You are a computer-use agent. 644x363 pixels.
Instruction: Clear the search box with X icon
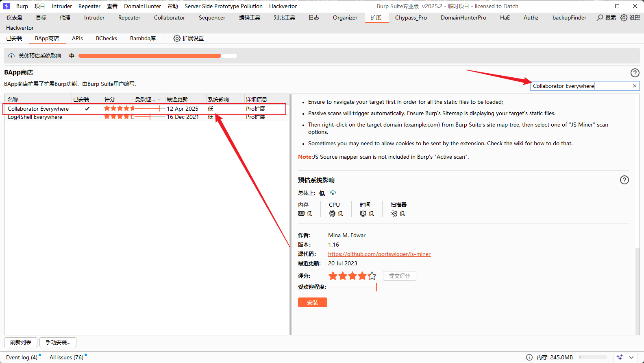point(634,86)
